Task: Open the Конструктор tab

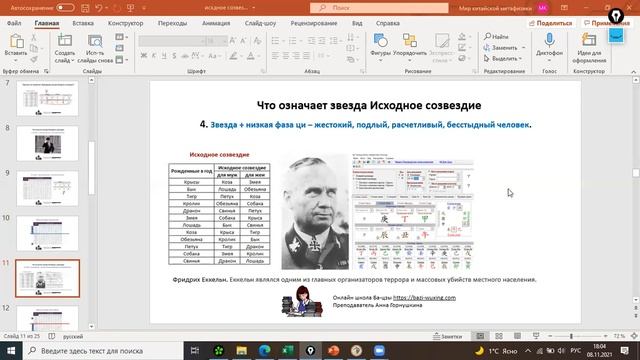Action: (125, 23)
